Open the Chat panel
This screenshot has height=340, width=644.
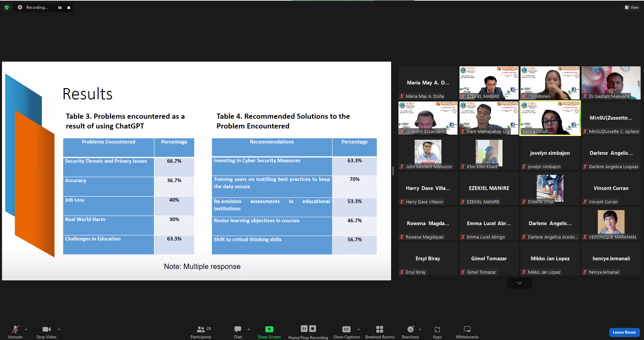tap(238, 332)
